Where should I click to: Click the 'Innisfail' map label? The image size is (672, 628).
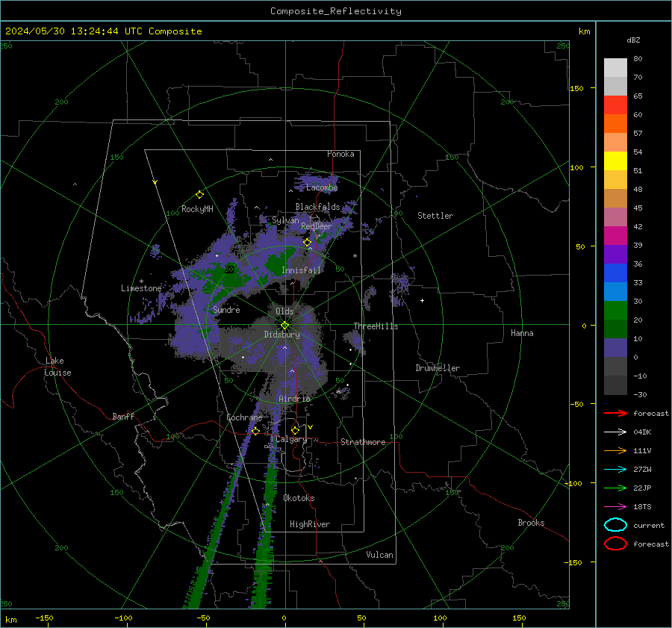tap(301, 270)
